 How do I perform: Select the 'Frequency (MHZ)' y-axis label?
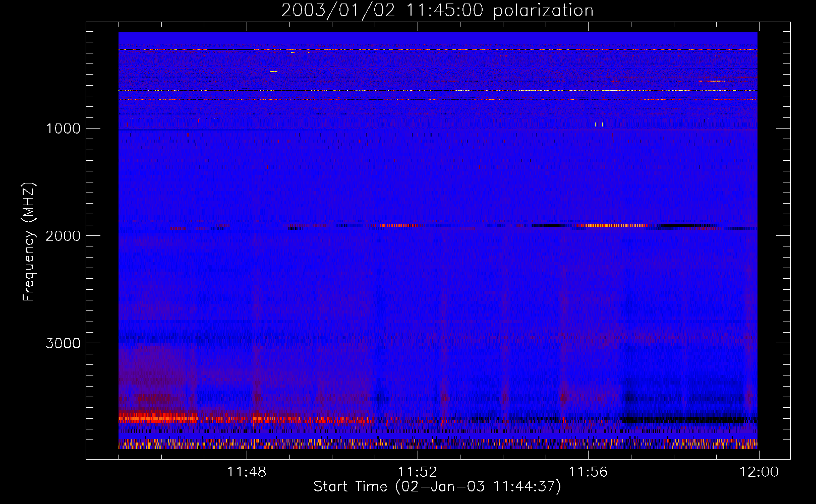tap(29, 242)
